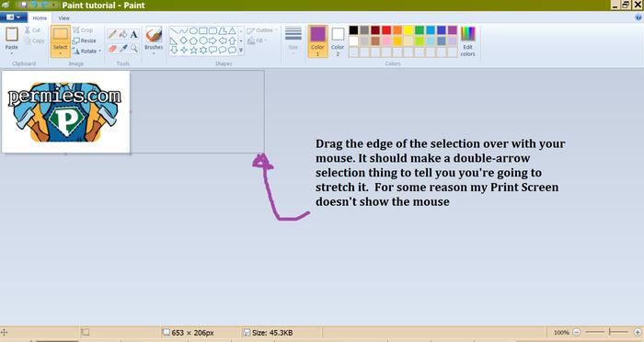Open the Edit colors dialog
Screen dimensions: 644x342
pyautogui.click(x=467, y=41)
